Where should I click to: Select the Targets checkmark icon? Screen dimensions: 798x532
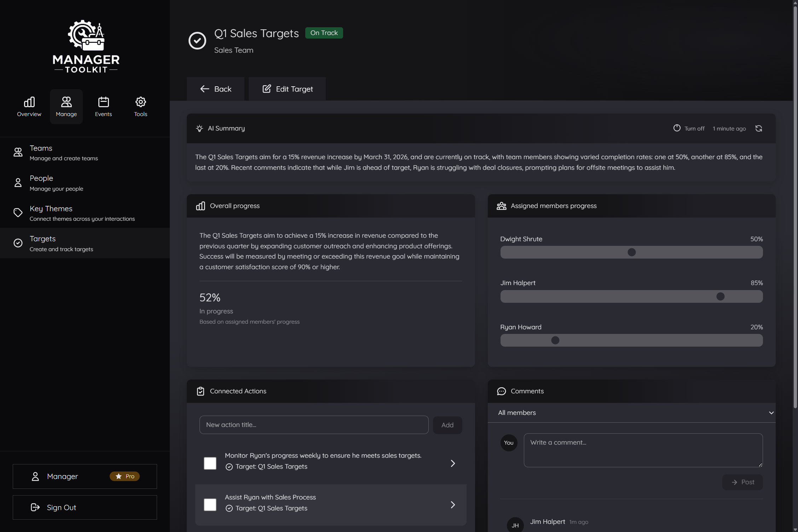18,243
